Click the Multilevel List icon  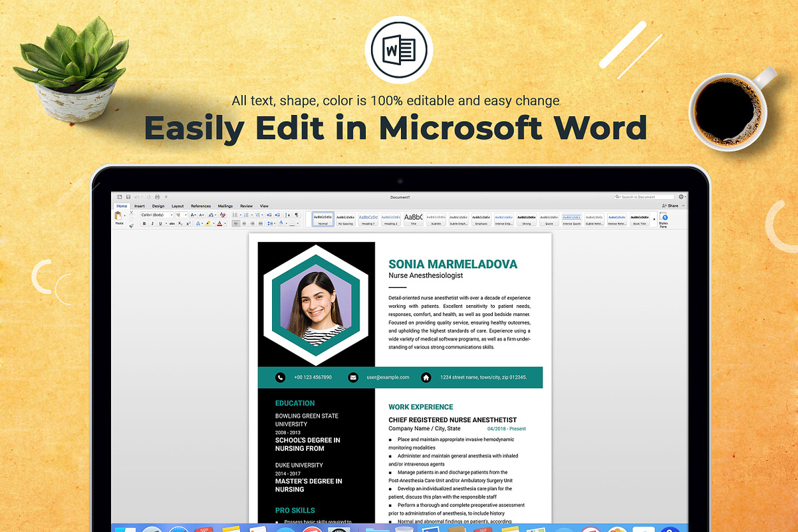(257, 215)
